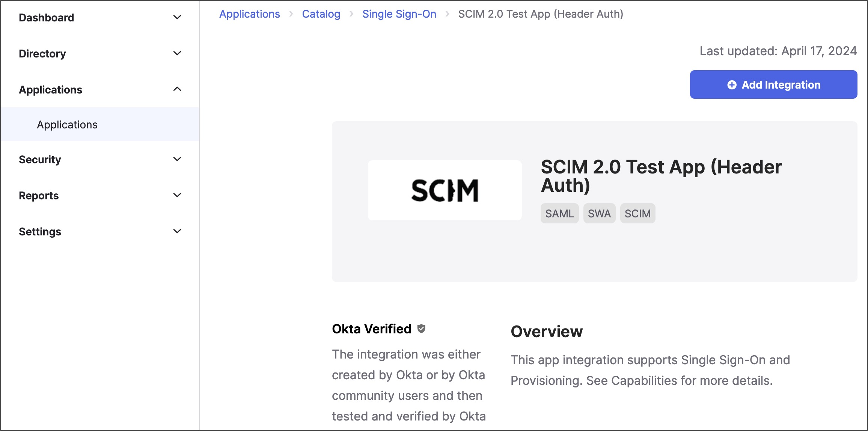Open the Dashboard sidebar menu

(47, 18)
